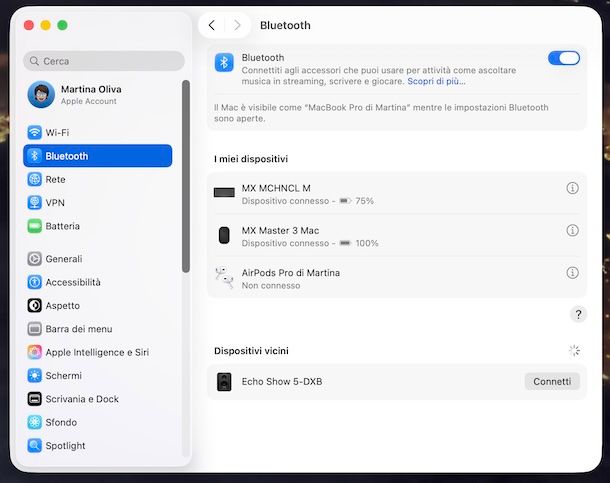Open Scrivania e Dock settings
Screen dimensions: 610x483
point(98,399)
